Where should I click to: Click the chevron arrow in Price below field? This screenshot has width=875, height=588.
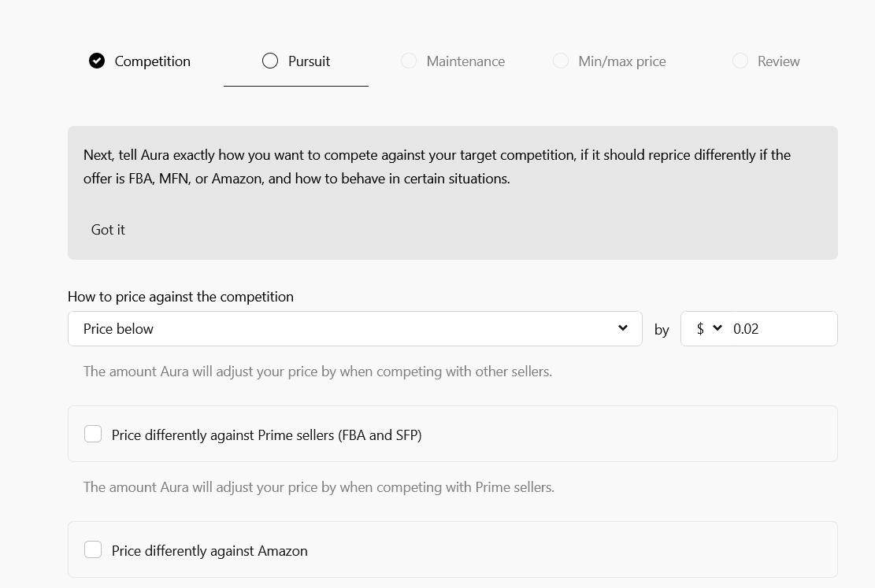[623, 328]
